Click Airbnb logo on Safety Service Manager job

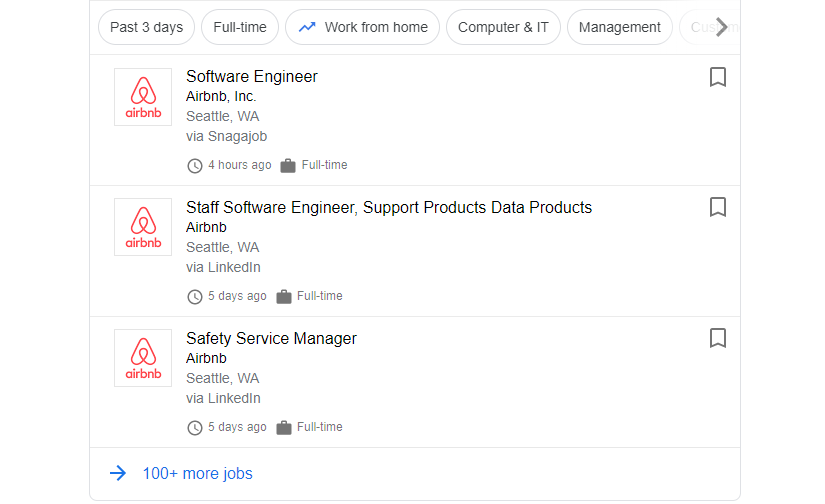(x=143, y=358)
